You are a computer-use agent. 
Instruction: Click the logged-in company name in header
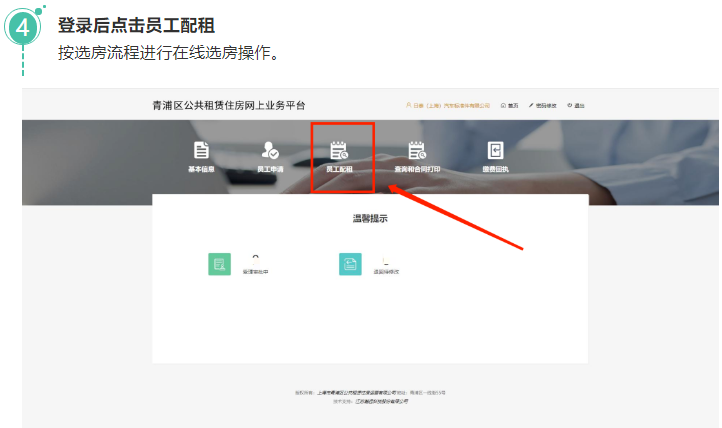tap(450, 105)
